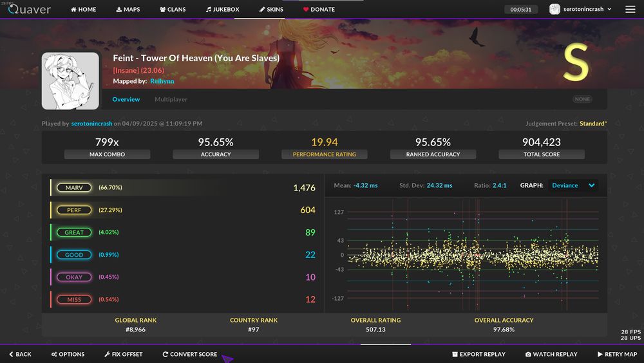
Task: Switch to the Overview tab
Action: [x=126, y=99]
